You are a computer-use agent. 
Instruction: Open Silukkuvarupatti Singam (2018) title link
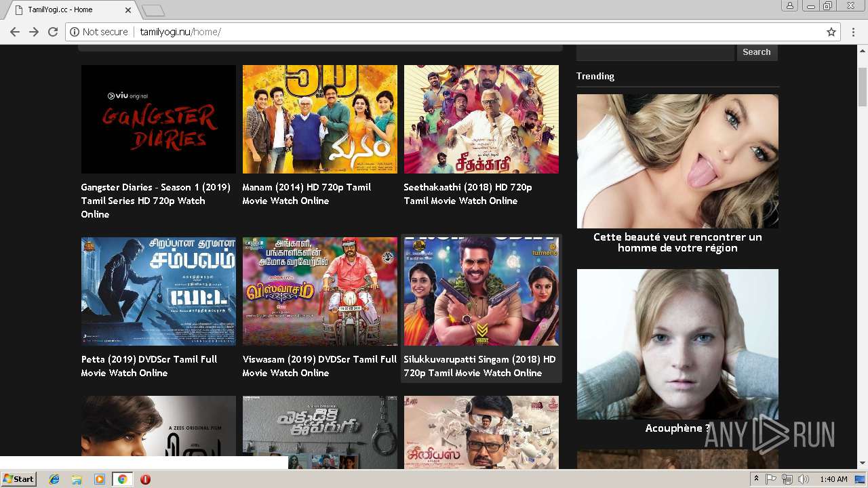[480, 366]
